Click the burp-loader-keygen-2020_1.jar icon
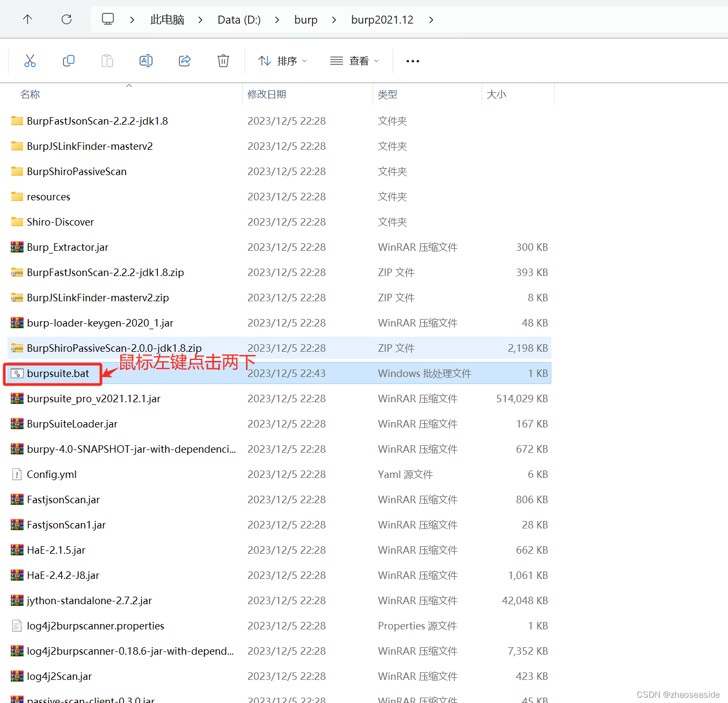 [17, 323]
